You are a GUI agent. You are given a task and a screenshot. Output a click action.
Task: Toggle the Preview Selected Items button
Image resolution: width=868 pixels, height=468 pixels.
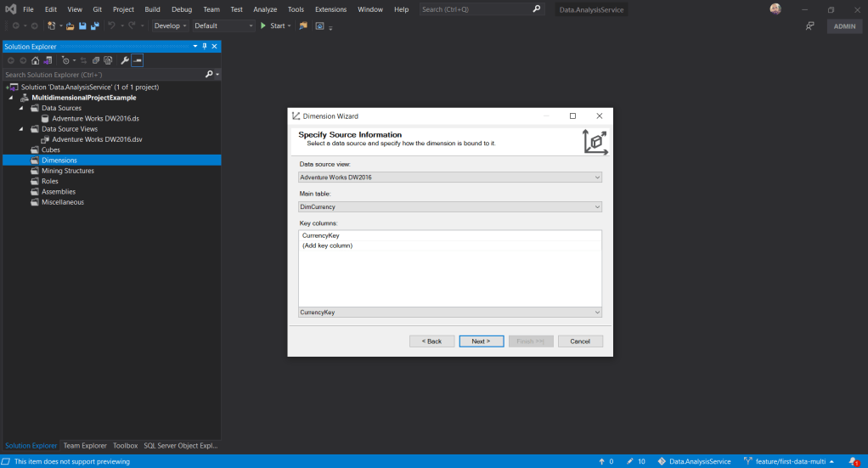click(137, 61)
